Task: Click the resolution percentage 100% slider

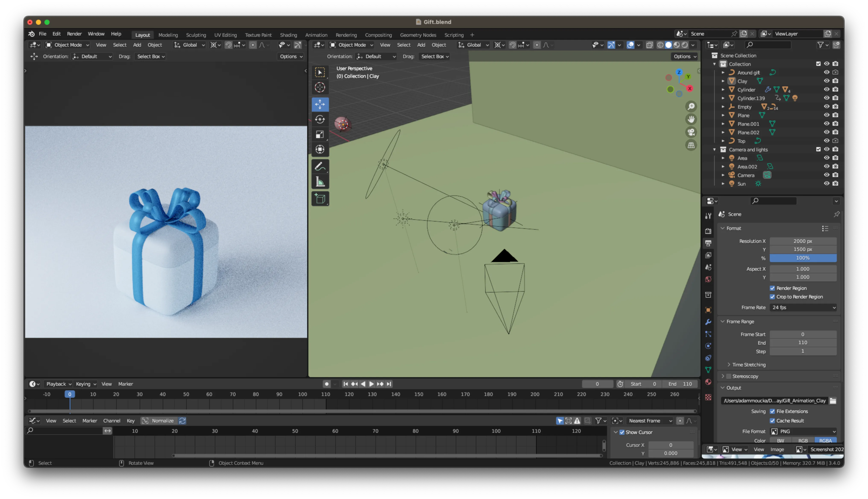Action: pyautogui.click(x=803, y=258)
